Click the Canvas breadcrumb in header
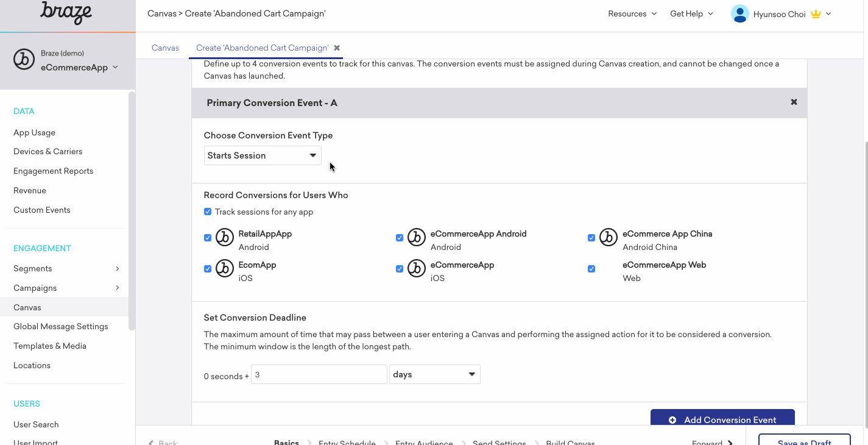This screenshot has height=445, width=868. pos(161,13)
